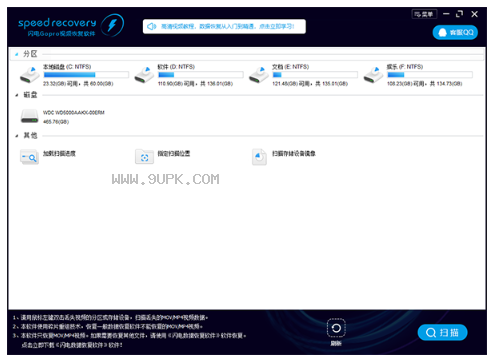The image size is (497, 364).
Task: Minimize the Speed Recovery window
Action: click(446, 14)
